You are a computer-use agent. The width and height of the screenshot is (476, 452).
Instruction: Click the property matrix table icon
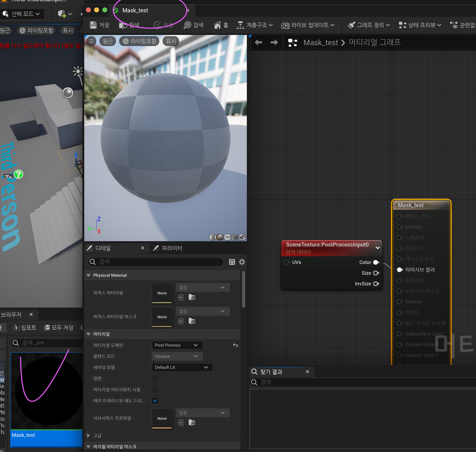(x=232, y=262)
